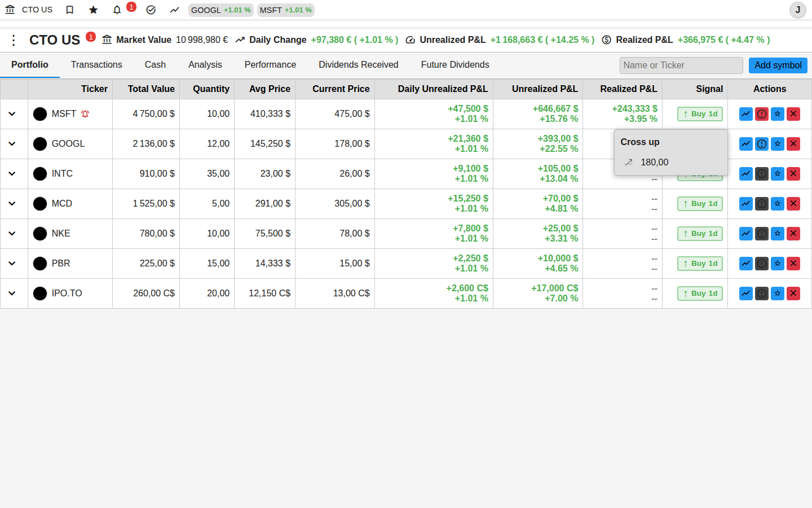Expand the MCD row details
The height and width of the screenshot is (508, 812).
pos(12,204)
